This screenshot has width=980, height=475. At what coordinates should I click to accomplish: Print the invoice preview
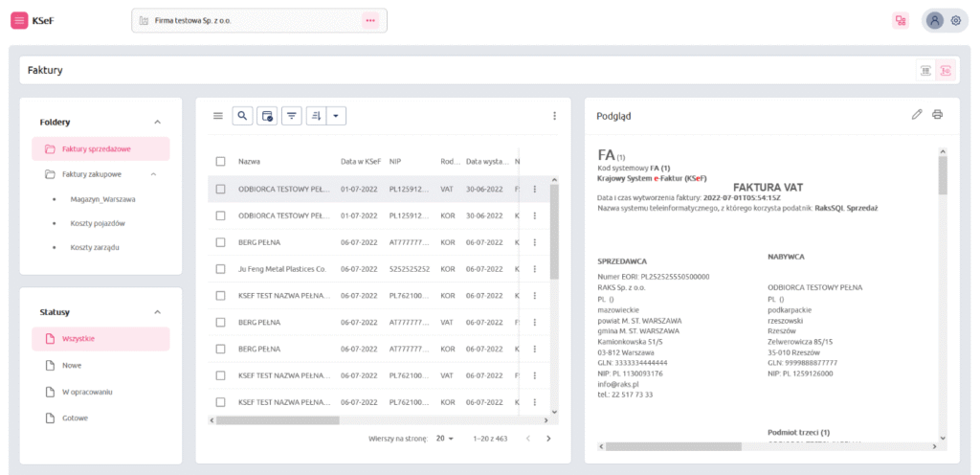click(938, 115)
